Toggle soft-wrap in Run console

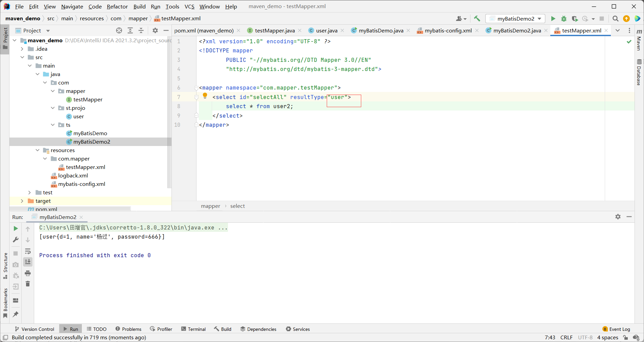pos(28,251)
